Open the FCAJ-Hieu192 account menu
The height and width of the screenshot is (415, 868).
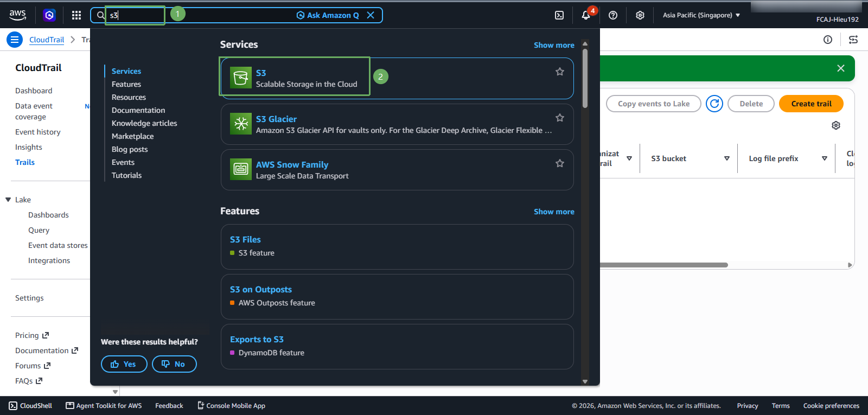point(837,20)
